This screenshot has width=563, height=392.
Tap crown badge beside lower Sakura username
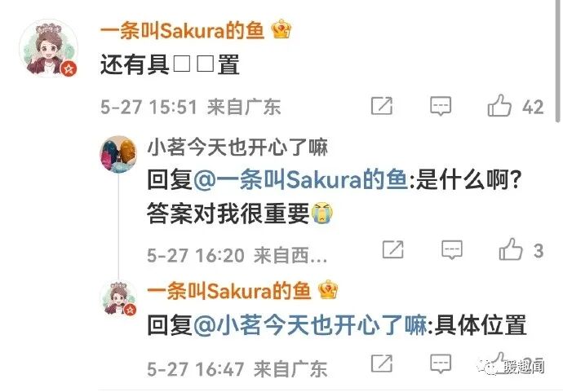[x=328, y=289]
